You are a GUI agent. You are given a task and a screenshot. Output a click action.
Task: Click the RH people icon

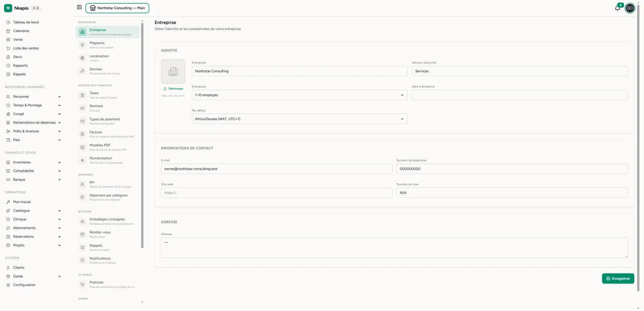(83, 184)
